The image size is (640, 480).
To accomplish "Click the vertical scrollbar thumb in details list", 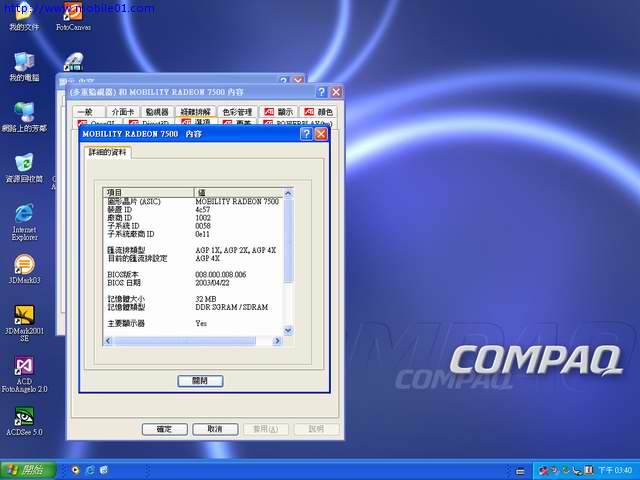I will (288, 240).
